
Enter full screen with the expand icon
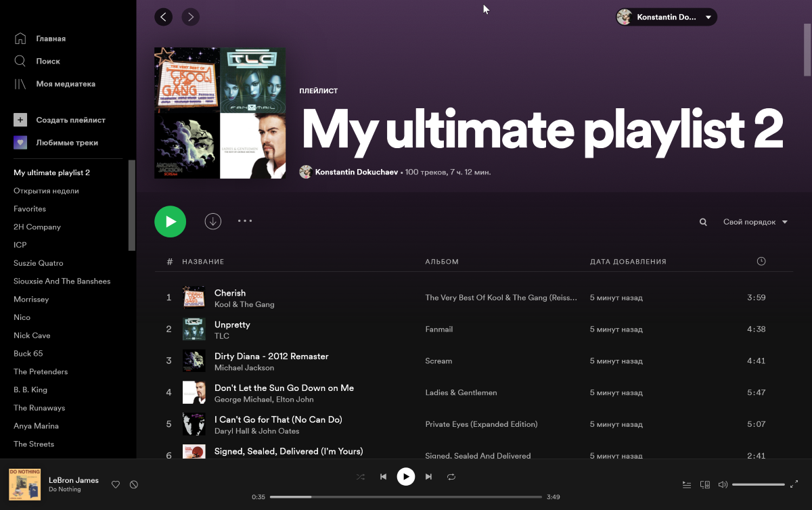(x=794, y=484)
